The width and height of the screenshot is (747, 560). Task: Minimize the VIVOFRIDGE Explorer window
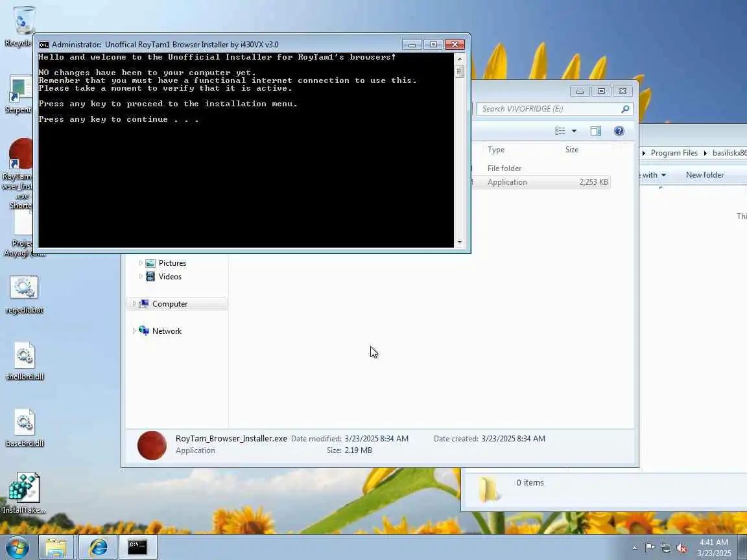[x=580, y=91]
